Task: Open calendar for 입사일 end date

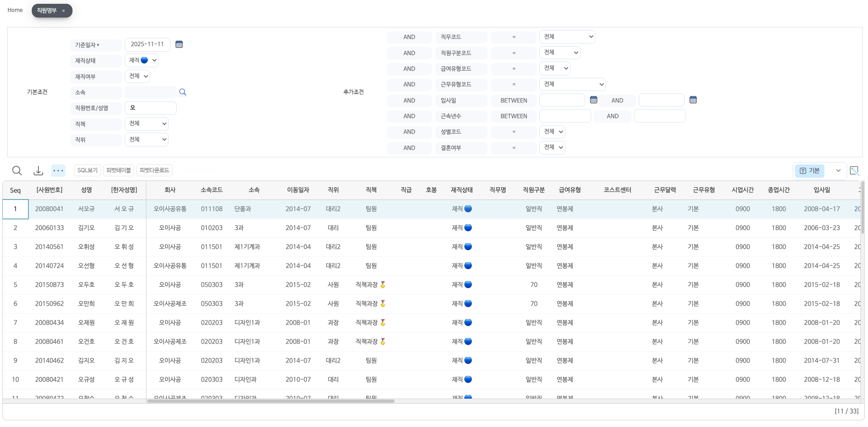Action: tap(693, 100)
